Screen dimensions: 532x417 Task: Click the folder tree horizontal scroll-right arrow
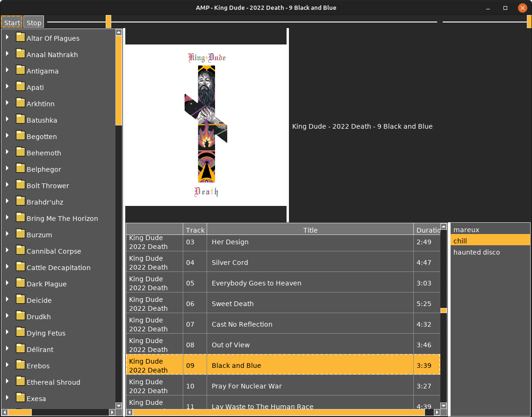tap(112, 412)
